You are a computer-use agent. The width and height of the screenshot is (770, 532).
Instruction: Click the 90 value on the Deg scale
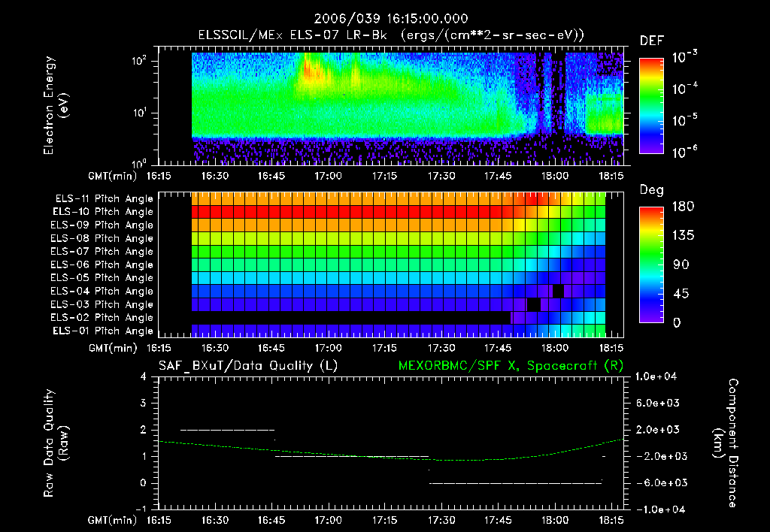681,265
